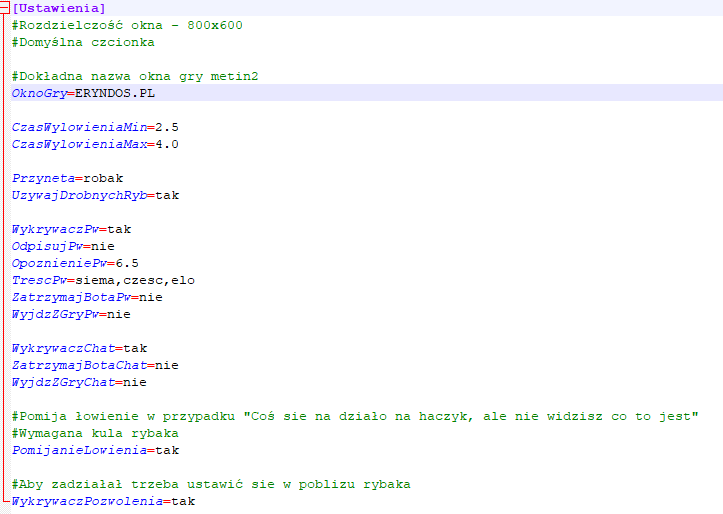Image resolution: width=723 pixels, height=514 pixels.
Task: Click the WyjdzZGryPw=nie line
Action: [x=71, y=314]
